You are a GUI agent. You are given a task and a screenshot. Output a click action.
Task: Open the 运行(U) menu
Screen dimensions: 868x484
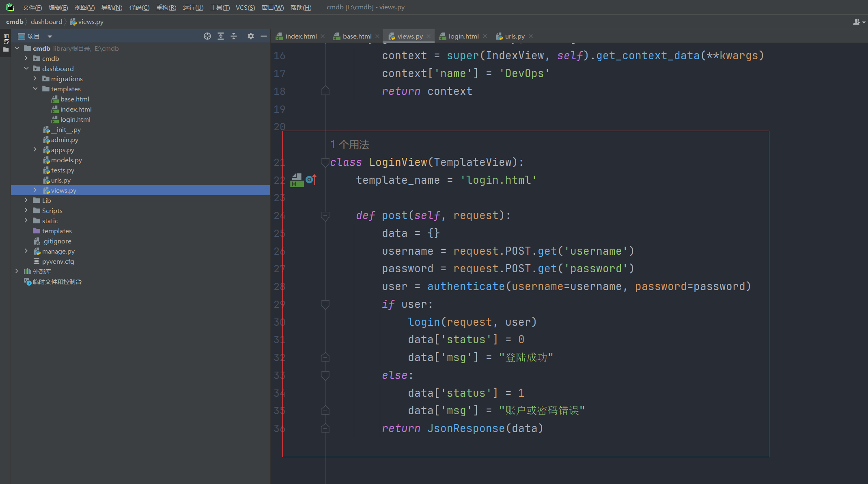(193, 7)
